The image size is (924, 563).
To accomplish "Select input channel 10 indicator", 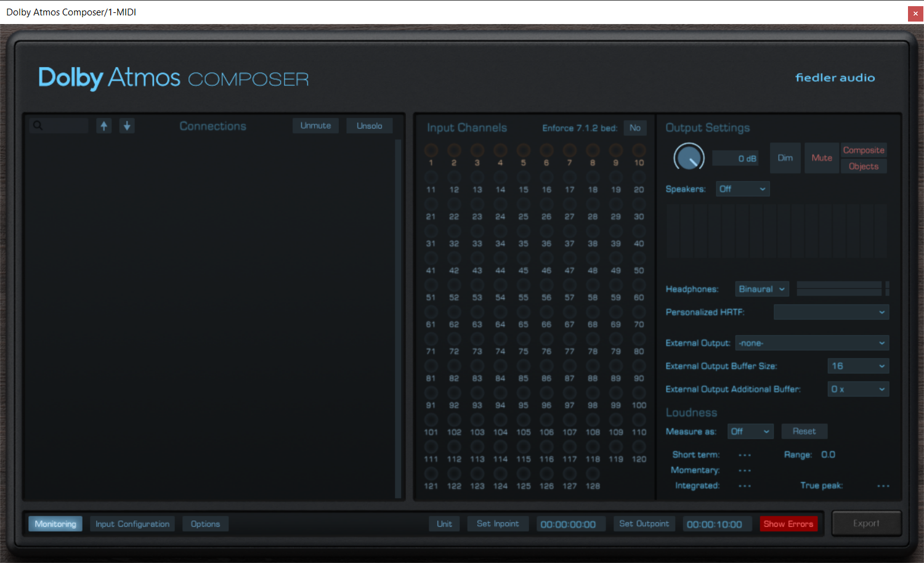I will [639, 150].
